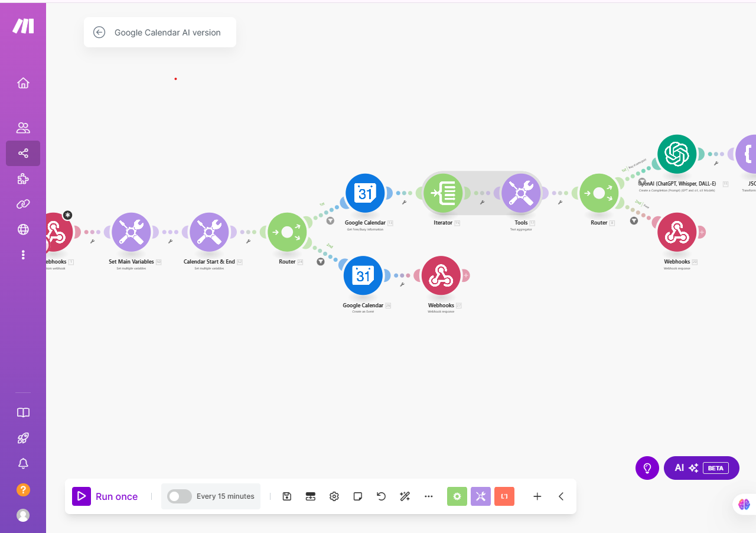Open the Tools Text aggregator module

coord(521,193)
